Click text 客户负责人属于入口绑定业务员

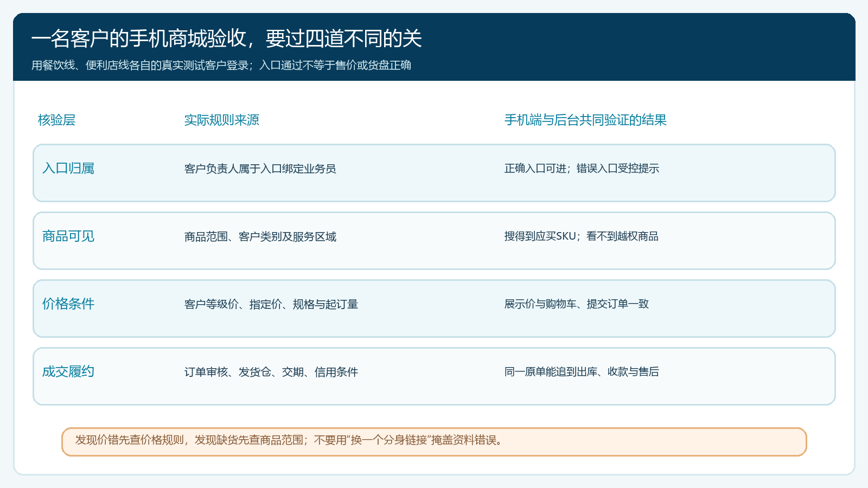pos(260,169)
